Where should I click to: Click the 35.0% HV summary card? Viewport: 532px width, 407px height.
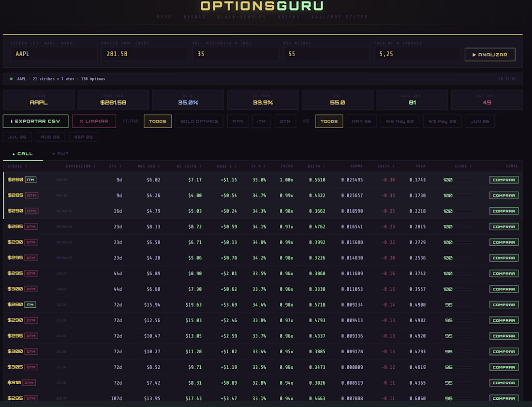[x=188, y=100]
